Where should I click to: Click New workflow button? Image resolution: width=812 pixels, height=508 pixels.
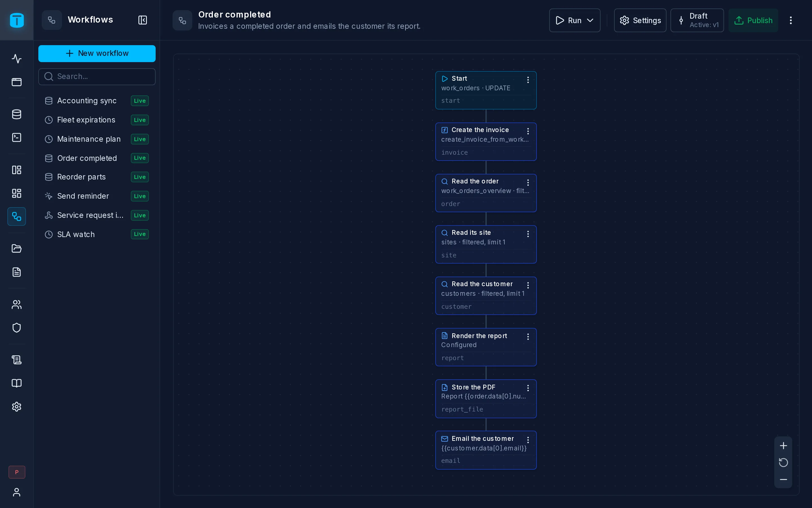coord(97,53)
